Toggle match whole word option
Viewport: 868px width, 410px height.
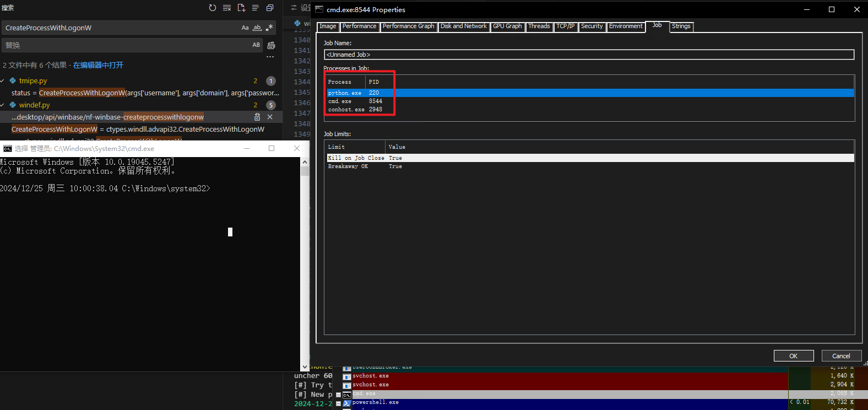click(x=257, y=28)
